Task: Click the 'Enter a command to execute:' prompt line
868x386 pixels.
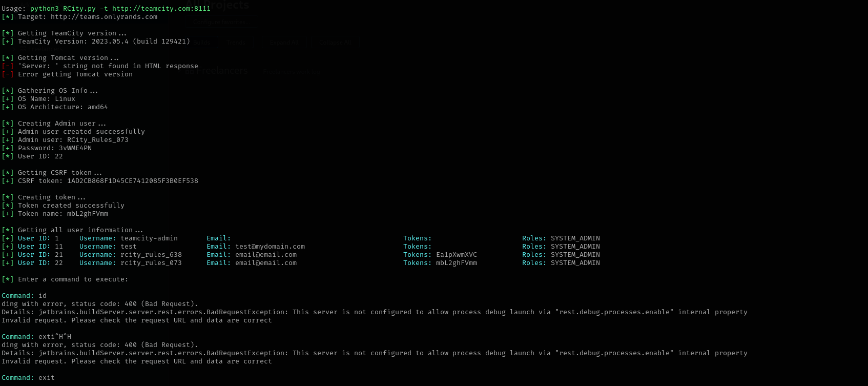Action: click(x=65, y=279)
